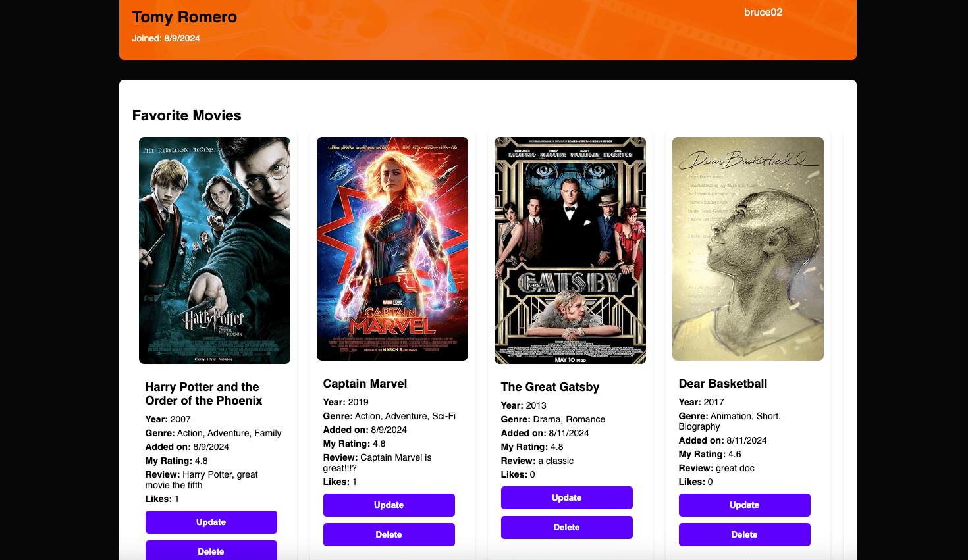Click The Great Gatsby title text
The image size is (968, 560).
pyautogui.click(x=550, y=387)
